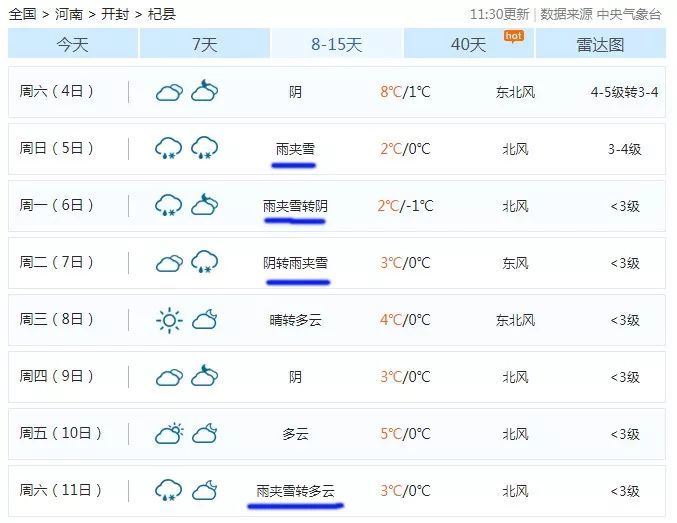This screenshot has width=677, height=523.
Task: Click the 8℃/1℃ temperature
Action: click(x=405, y=92)
